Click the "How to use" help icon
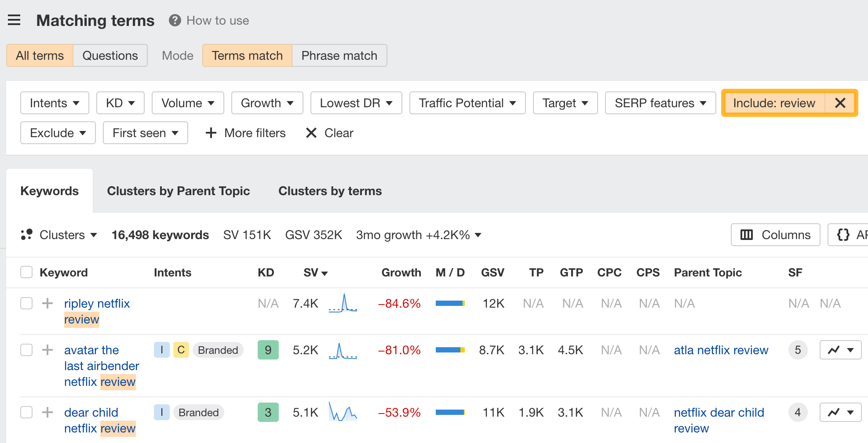The height and width of the screenshot is (443, 868). [174, 20]
